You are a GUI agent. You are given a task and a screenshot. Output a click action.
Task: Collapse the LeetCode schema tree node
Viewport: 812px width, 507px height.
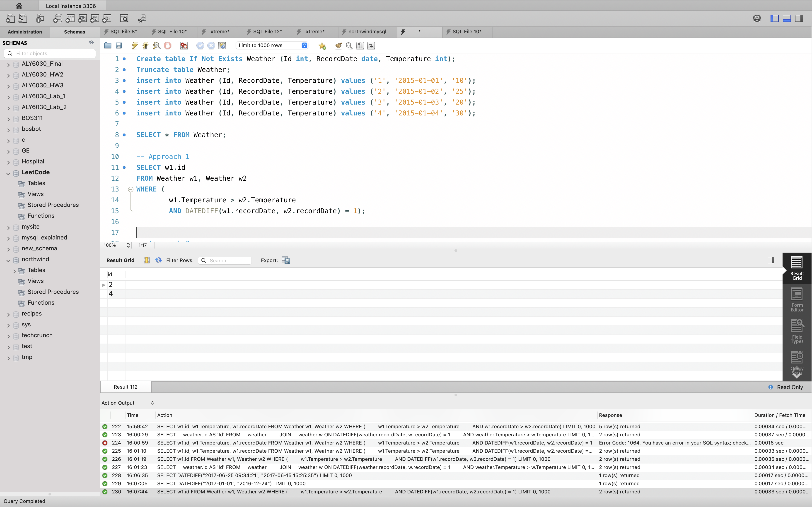[8, 173]
